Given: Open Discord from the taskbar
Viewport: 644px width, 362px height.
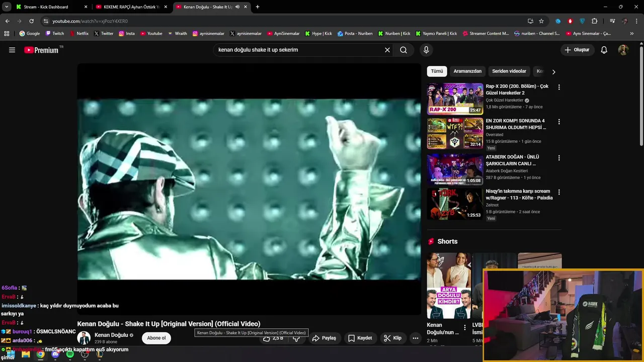Looking at the screenshot, I should click(x=55, y=354).
